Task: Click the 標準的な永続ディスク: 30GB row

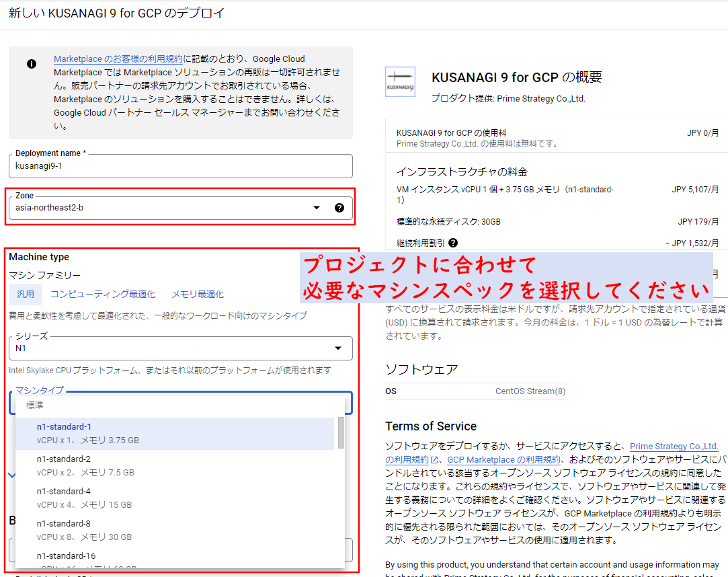Action: [x=448, y=222]
